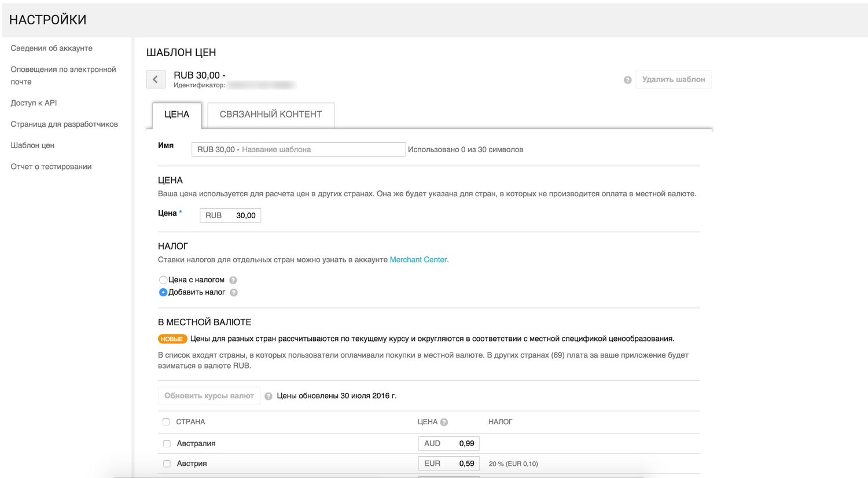868x478 pixels.
Task: Click the НАСТРОЙКИ page heading
Action: pos(48,20)
